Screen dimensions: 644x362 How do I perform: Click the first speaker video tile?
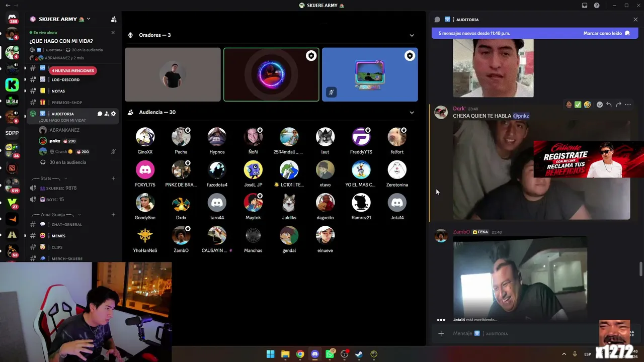click(173, 75)
